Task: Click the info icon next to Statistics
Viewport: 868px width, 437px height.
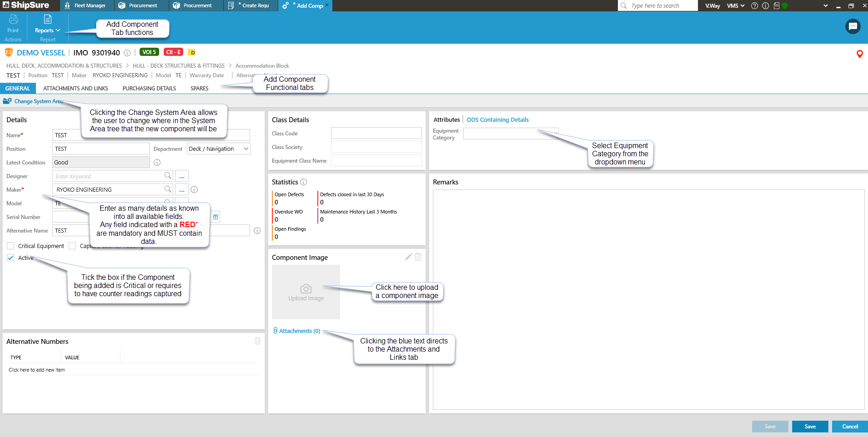Action: (304, 182)
